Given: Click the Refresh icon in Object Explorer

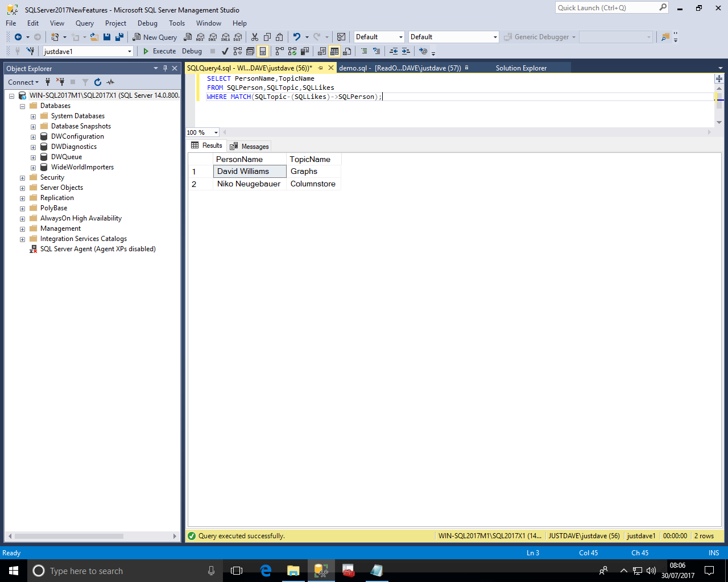Looking at the screenshot, I should click(x=98, y=82).
